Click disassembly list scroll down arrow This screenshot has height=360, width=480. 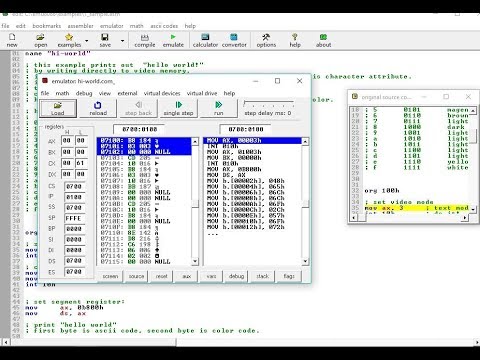(x=305, y=262)
